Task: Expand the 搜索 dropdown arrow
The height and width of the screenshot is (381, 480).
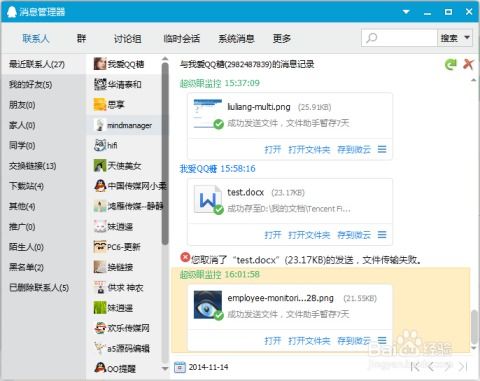Action: tap(467, 38)
